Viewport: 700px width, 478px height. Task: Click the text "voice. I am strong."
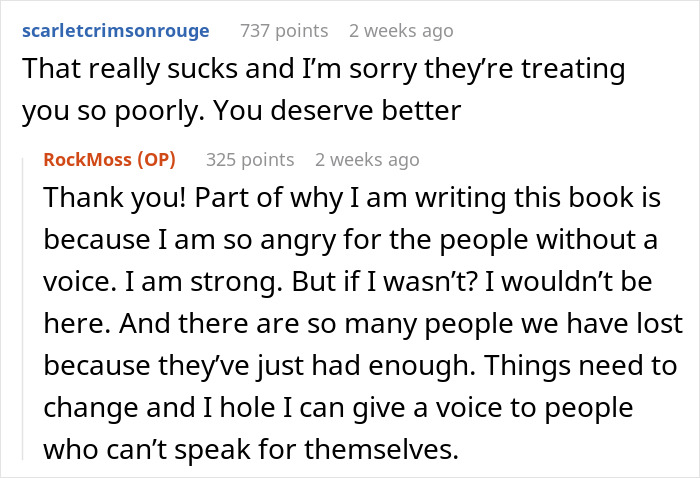click(163, 282)
